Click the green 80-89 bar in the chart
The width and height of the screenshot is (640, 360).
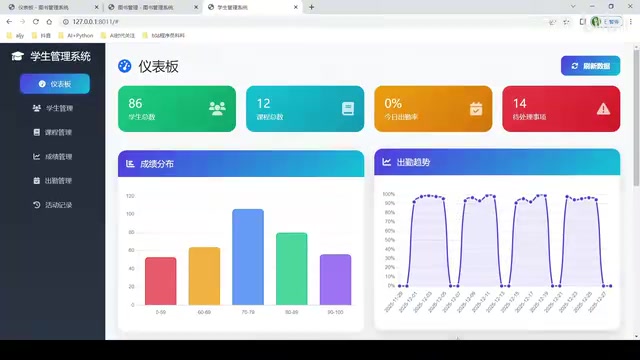[291, 269]
